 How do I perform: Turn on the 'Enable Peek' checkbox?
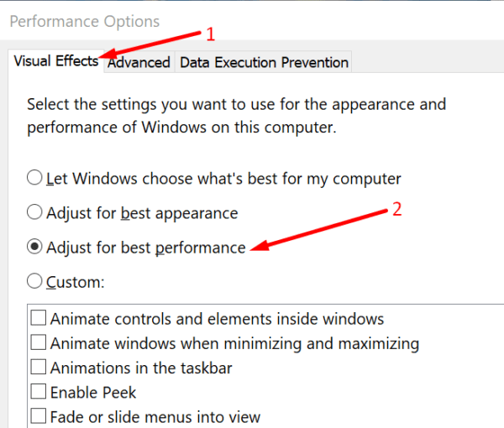click(39, 392)
